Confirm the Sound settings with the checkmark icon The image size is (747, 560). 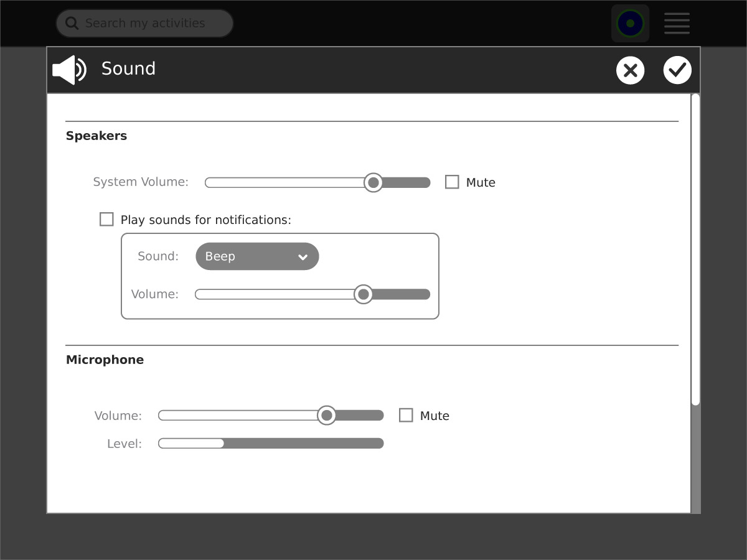point(677,70)
